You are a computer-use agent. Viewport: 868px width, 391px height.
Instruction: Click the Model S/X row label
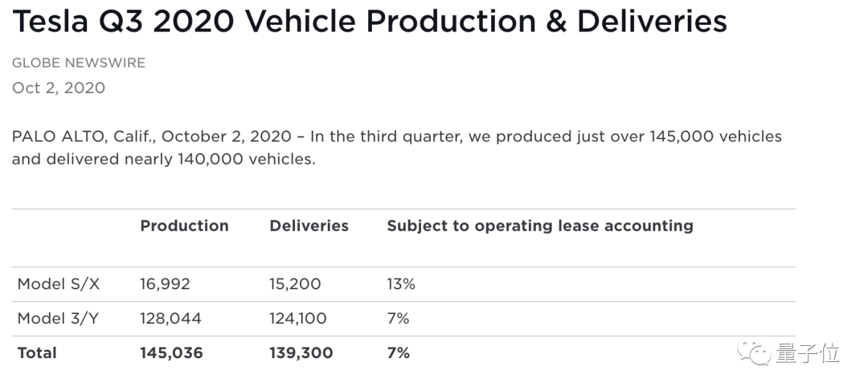click(x=59, y=284)
